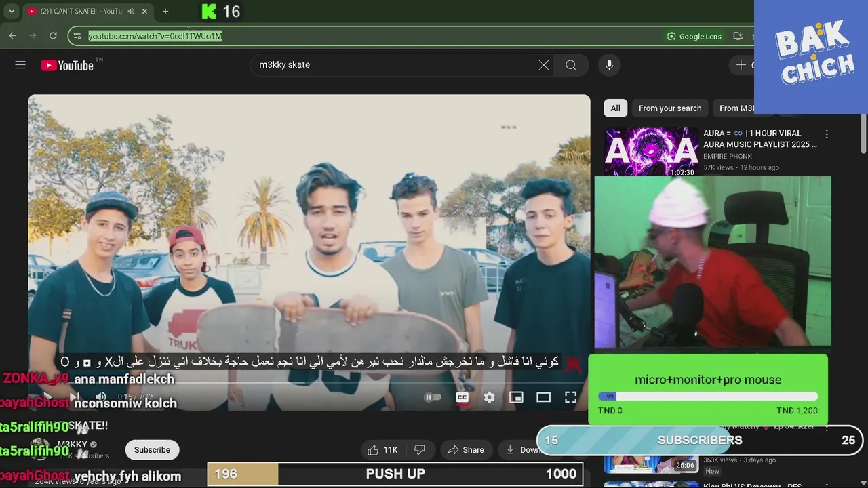The image size is (868, 488).
Task: Click the Create plus button
Action: point(741,65)
